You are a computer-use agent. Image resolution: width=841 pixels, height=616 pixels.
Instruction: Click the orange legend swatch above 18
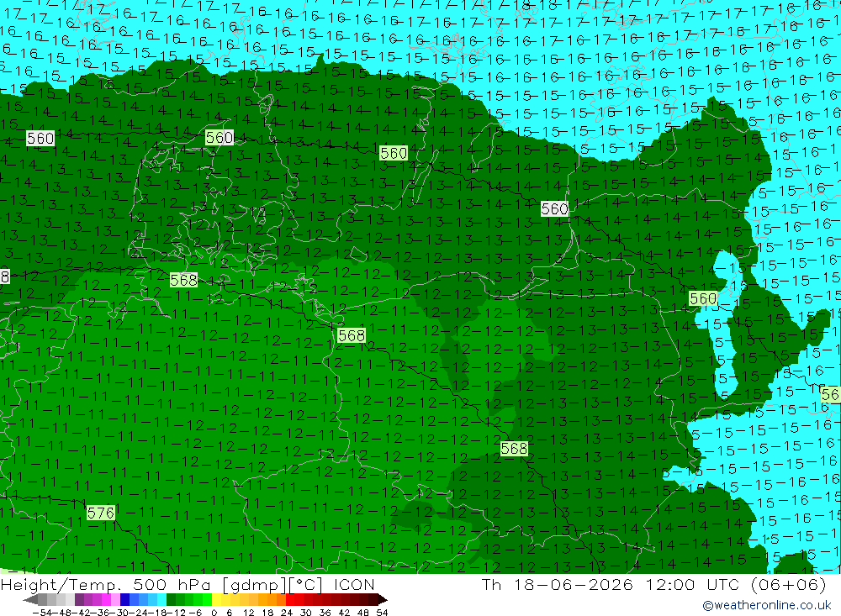click(x=272, y=599)
